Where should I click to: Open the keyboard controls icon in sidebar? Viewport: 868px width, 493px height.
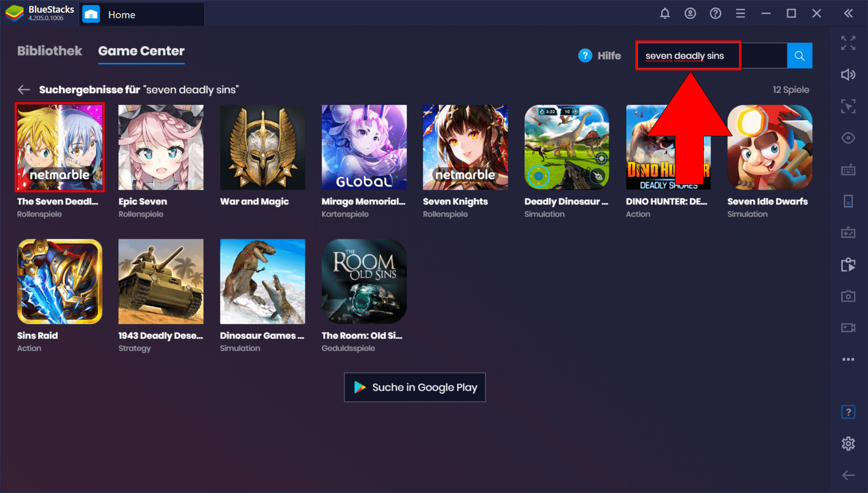pos(848,170)
